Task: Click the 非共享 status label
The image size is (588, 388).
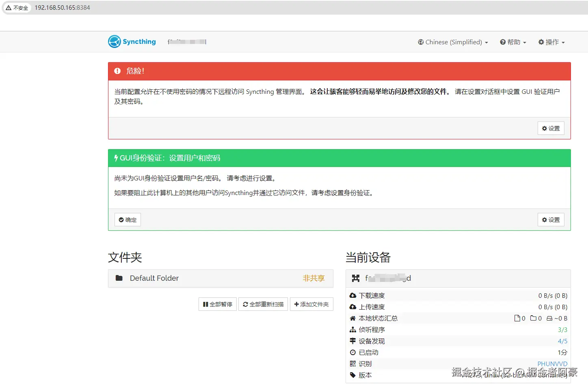Action: coord(313,278)
